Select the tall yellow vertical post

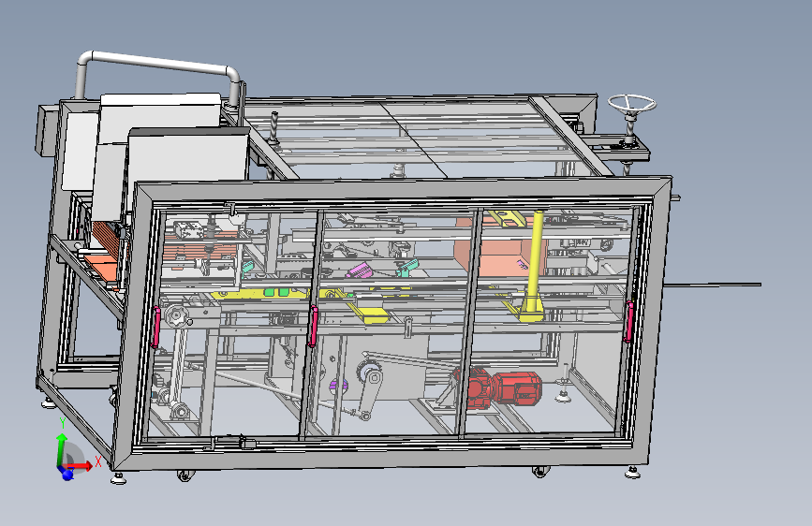click(x=534, y=261)
